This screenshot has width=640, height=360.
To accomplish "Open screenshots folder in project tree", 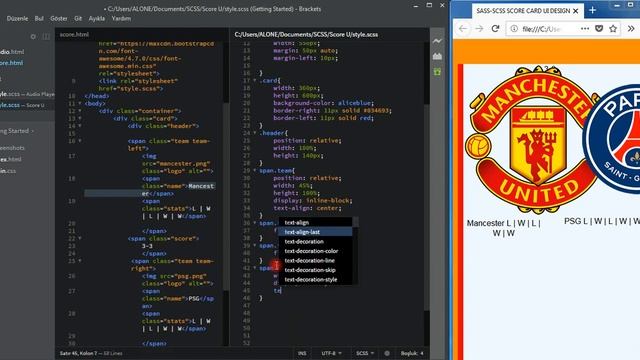I will [x=12, y=148].
